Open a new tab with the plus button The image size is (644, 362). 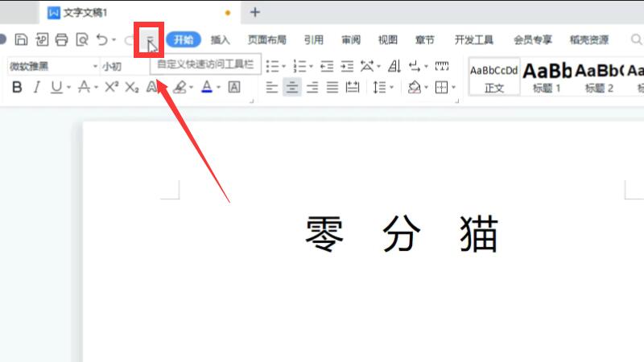pyautogui.click(x=255, y=12)
